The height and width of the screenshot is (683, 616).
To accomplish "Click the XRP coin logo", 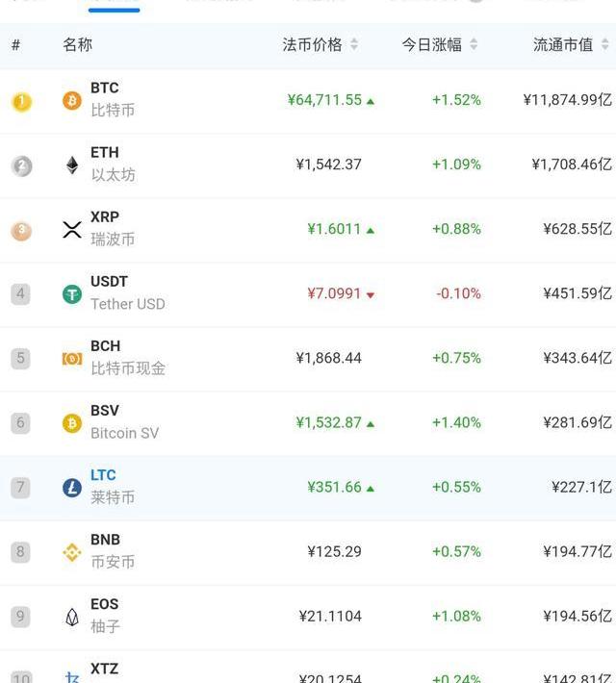I will [x=72, y=230].
